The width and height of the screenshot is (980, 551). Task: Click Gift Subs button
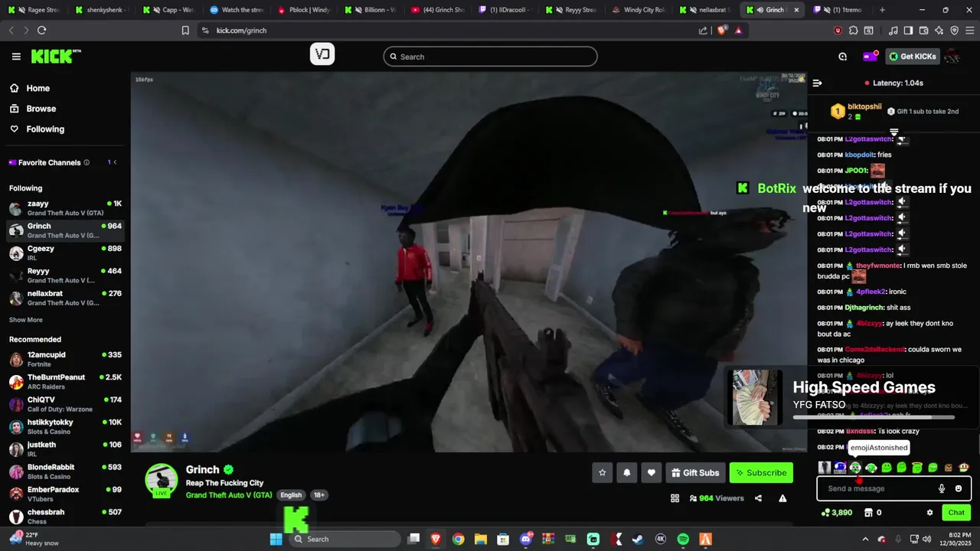pos(695,473)
